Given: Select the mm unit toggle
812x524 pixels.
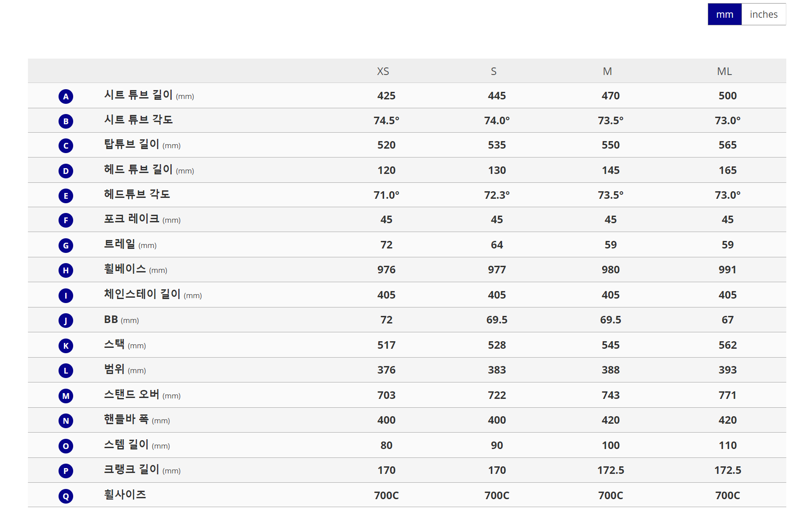Looking at the screenshot, I should (x=725, y=14).
